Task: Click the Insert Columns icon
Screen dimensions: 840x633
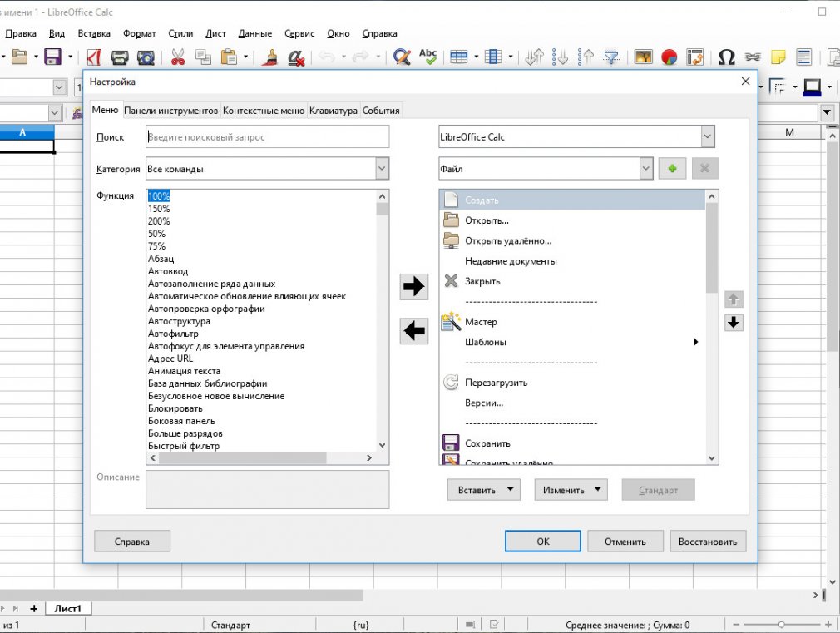Action: point(493,57)
